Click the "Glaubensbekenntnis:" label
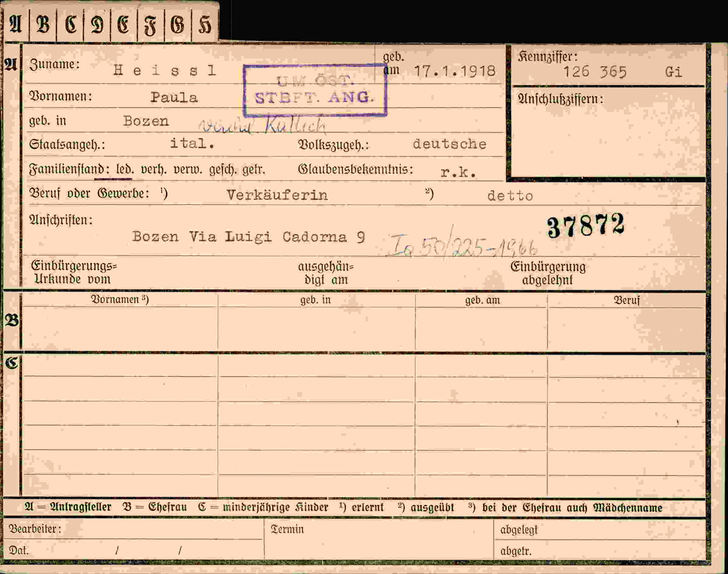 click(x=355, y=170)
